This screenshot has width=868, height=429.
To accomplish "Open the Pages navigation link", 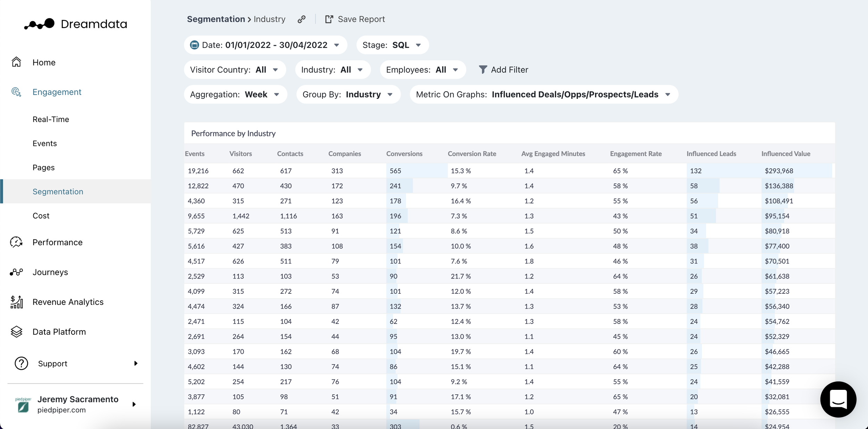I will point(44,167).
